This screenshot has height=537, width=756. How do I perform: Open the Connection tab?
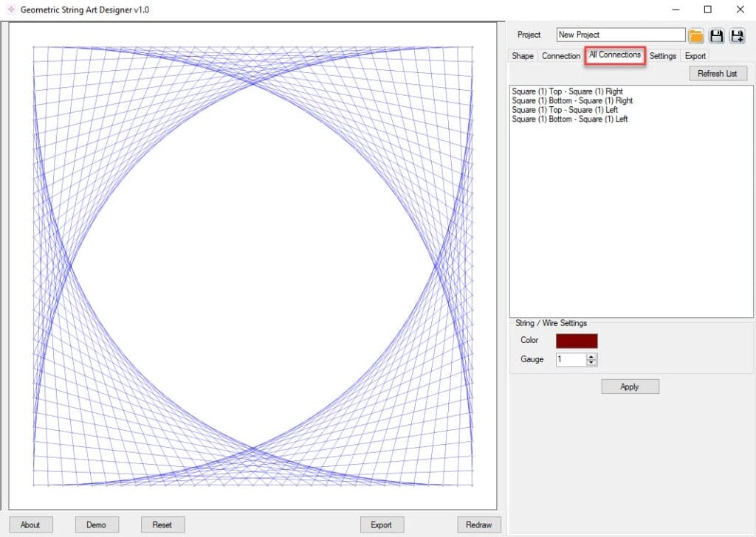(x=561, y=56)
